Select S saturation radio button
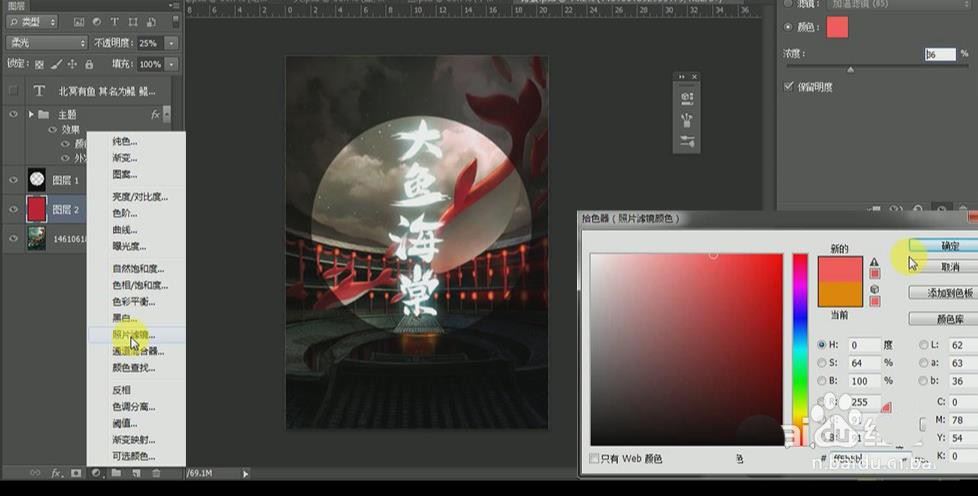Screen dimensions: 978x496 click(x=821, y=362)
